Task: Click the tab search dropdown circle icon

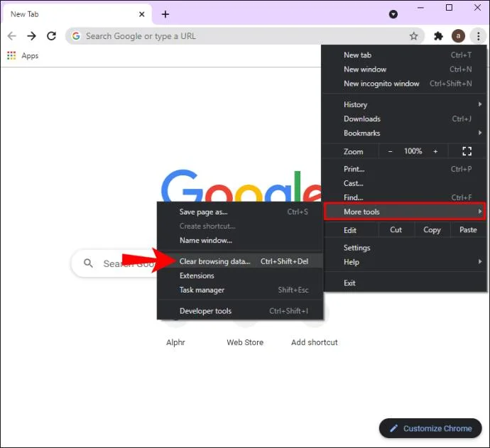Action: pos(393,14)
